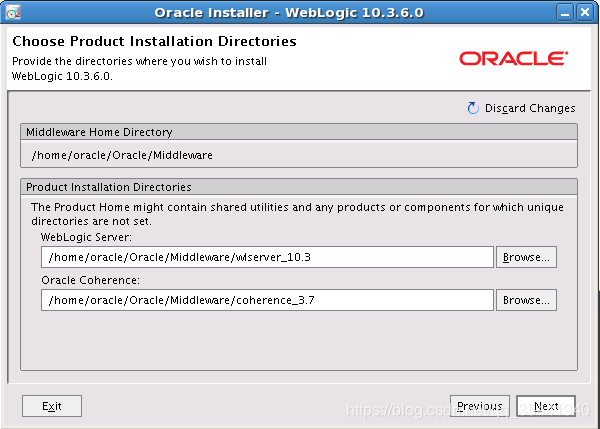This screenshot has height=429, width=600.
Task: Exit the Oracle installer
Action: [52, 406]
